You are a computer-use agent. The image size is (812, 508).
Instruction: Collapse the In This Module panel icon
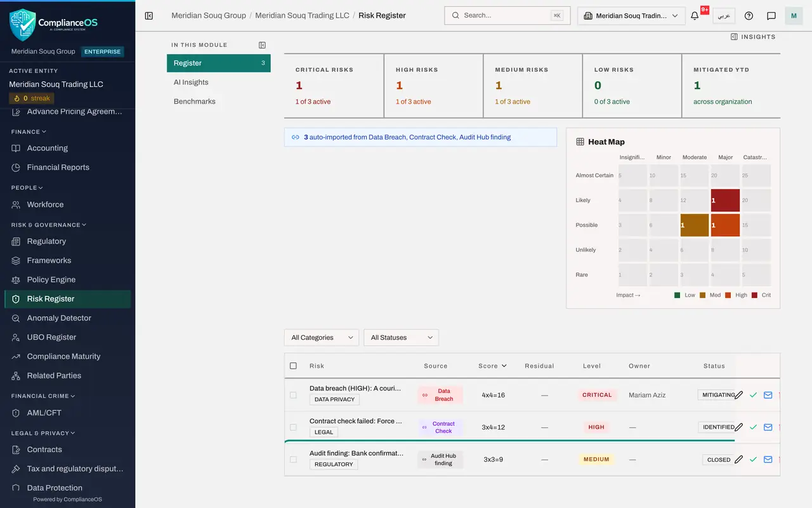[262, 45]
